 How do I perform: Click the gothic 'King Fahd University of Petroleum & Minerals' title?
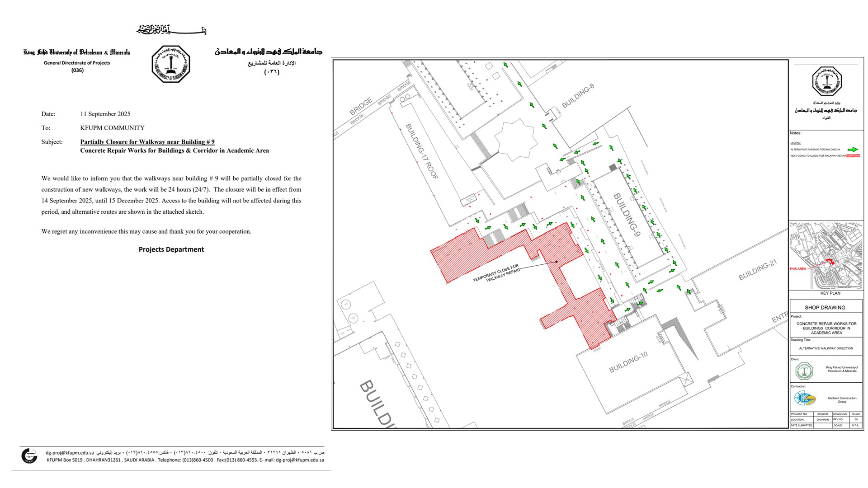pos(77,52)
